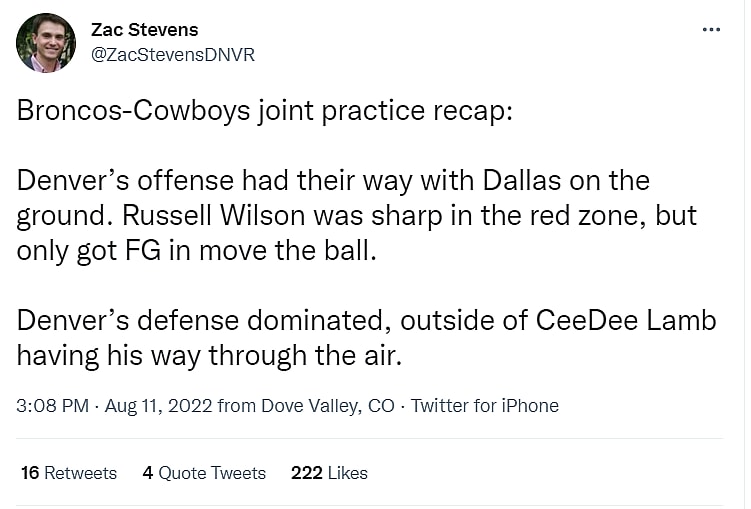The height and width of the screenshot is (509, 751).
Task: View the 16 Retweets list
Action: coord(68,473)
